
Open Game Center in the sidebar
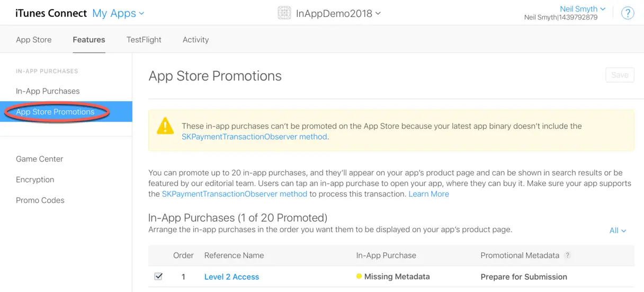pyautogui.click(x=39, y=159)
